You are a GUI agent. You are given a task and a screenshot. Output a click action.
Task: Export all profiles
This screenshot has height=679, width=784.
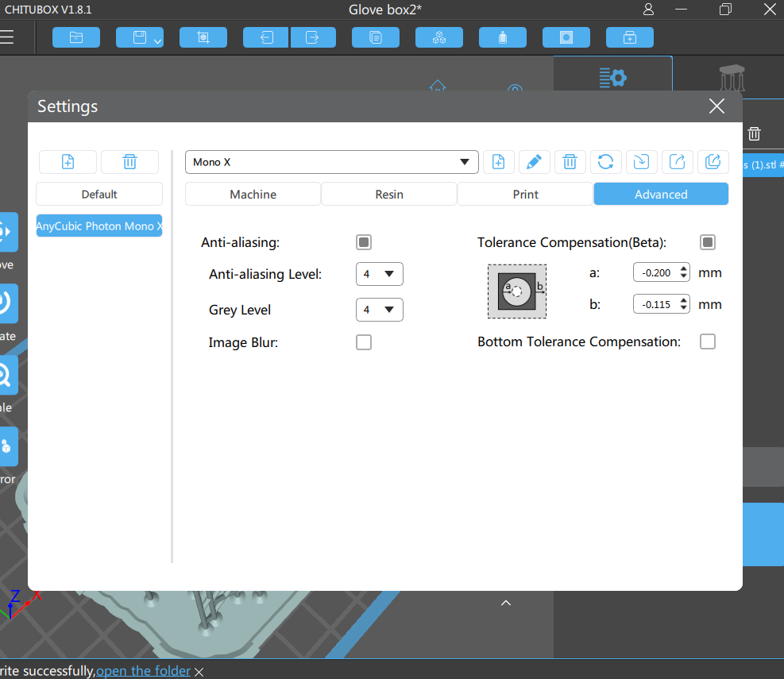point(713,162)
